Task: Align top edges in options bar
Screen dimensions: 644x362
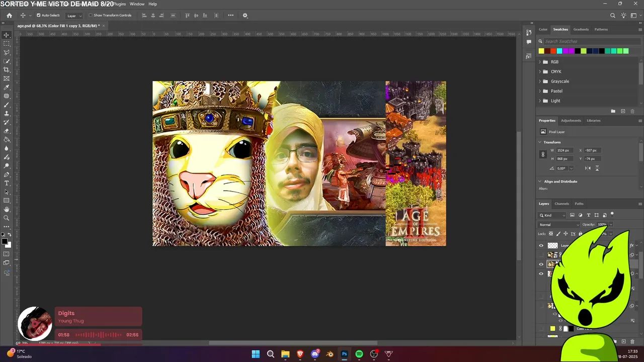Action: tap(188, 16)
